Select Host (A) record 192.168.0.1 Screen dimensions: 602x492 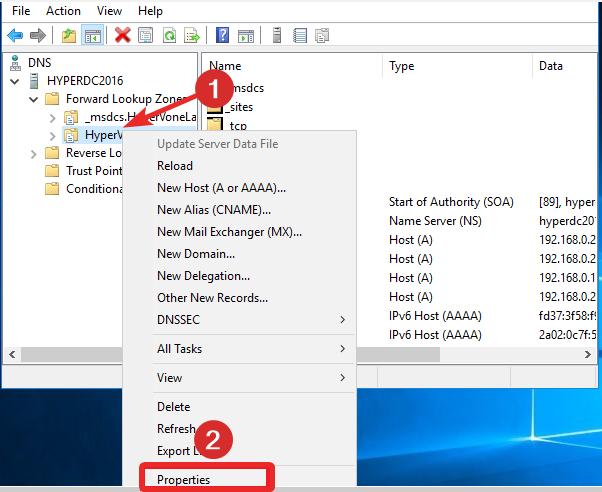[x=410, y=278]
